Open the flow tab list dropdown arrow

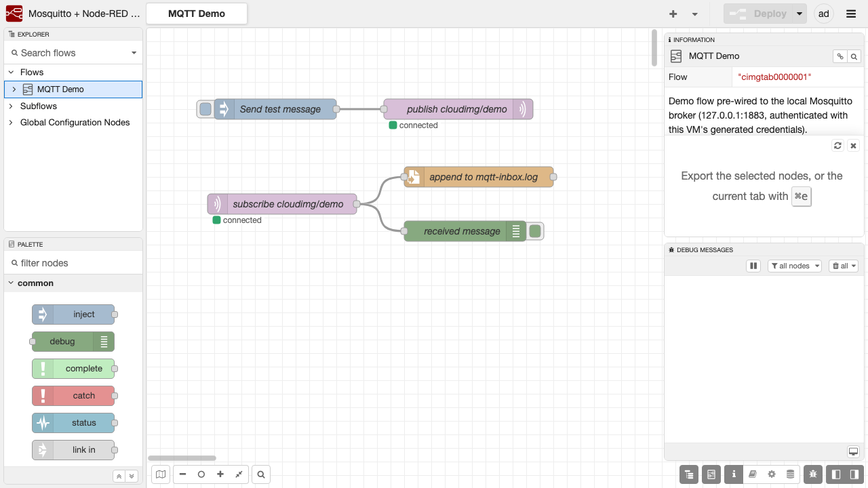[695, 14]
